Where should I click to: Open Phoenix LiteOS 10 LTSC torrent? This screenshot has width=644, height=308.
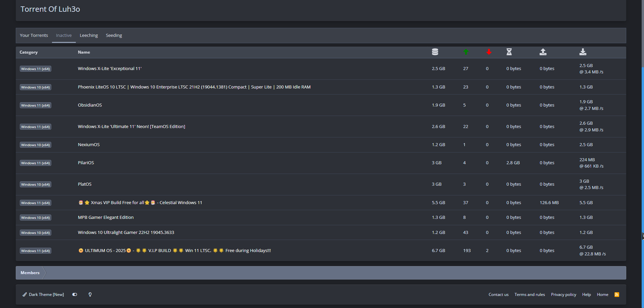(194, 87)
